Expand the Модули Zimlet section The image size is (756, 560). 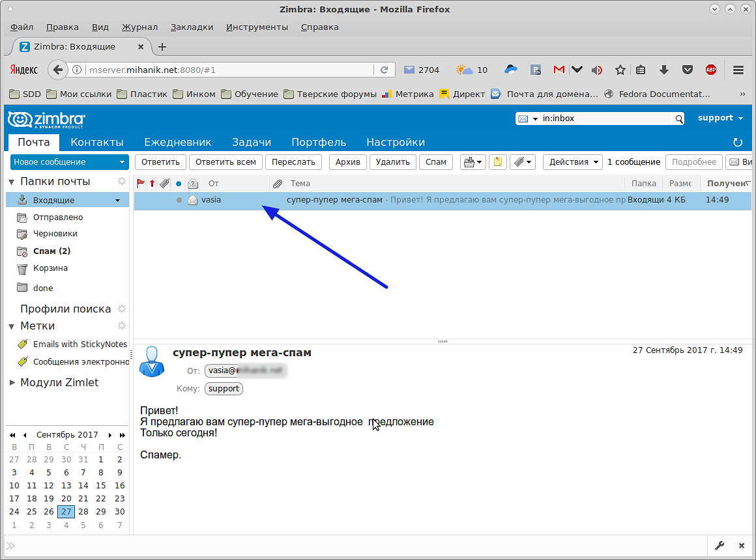click(12, 383)
